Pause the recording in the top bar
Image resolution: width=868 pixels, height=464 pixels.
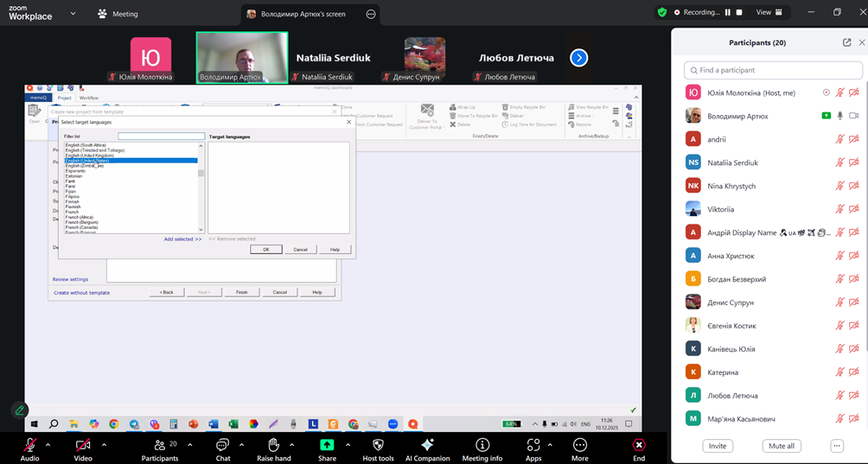click(727, 13)
